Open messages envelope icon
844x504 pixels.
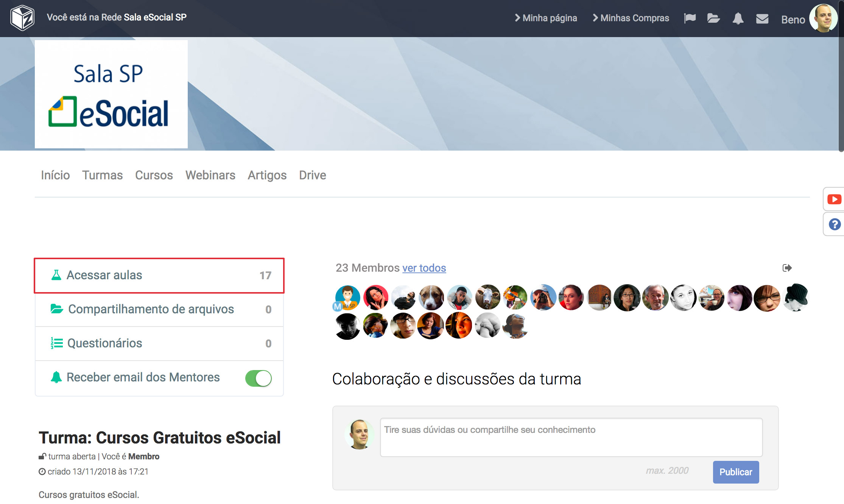[762, 19]
